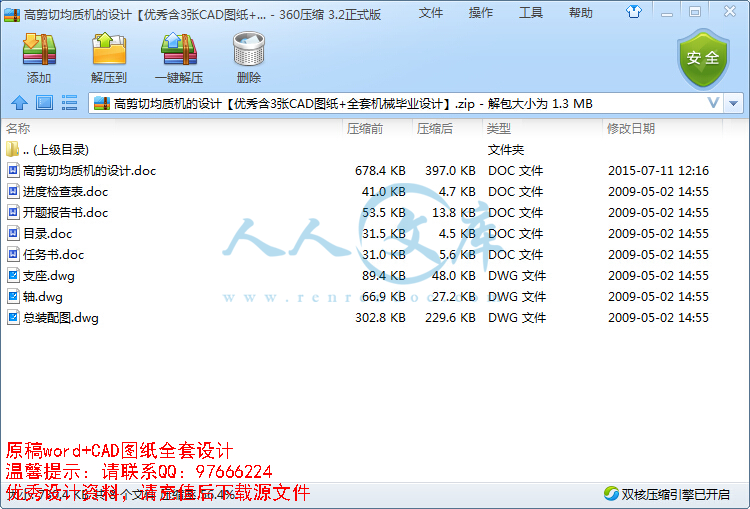This screenshot has height=509, width=750.
Task: Select file 高剪切均质机的设计.doc
Action: (375, 170)
